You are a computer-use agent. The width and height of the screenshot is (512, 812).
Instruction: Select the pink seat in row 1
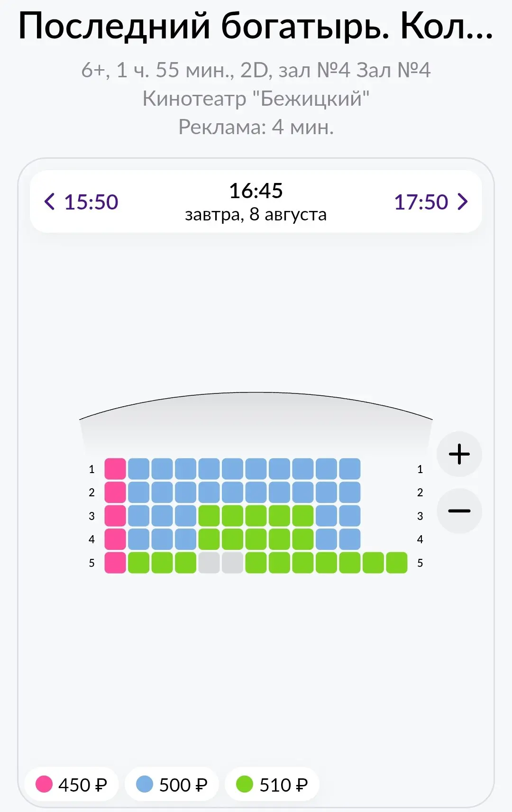coord(115,469)
